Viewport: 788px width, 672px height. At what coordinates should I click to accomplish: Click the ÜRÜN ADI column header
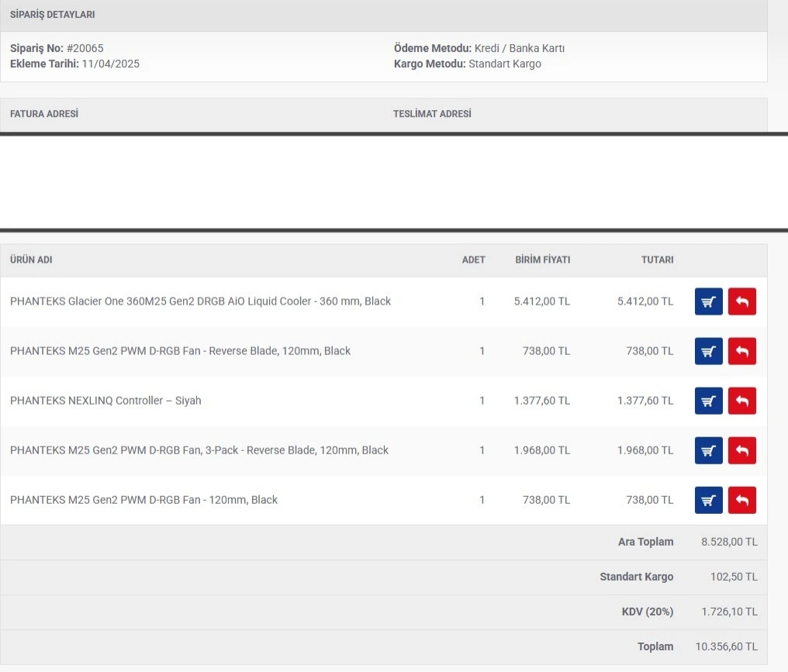pos(31,260)
